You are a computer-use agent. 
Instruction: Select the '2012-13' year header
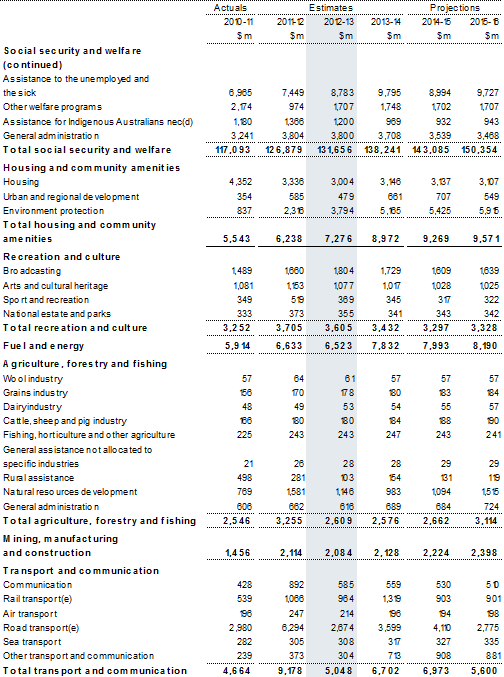[x=339, y=22]
